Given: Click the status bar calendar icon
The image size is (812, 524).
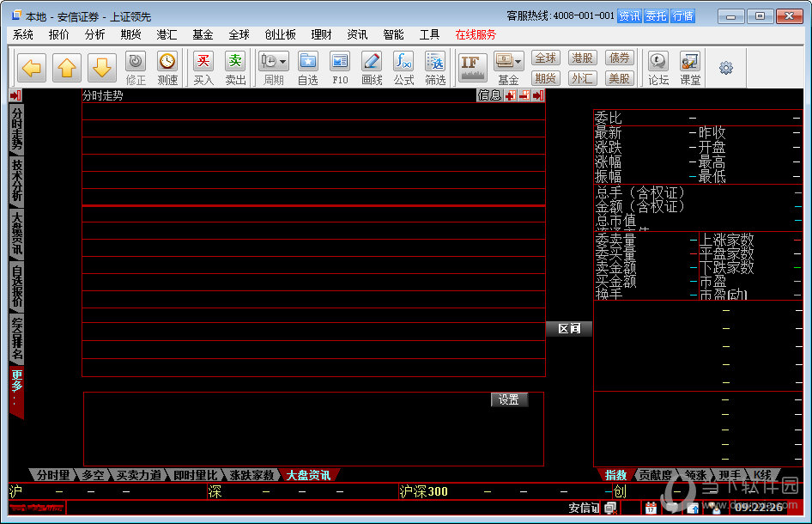Looking at the screenshot, I should point(651,508).
